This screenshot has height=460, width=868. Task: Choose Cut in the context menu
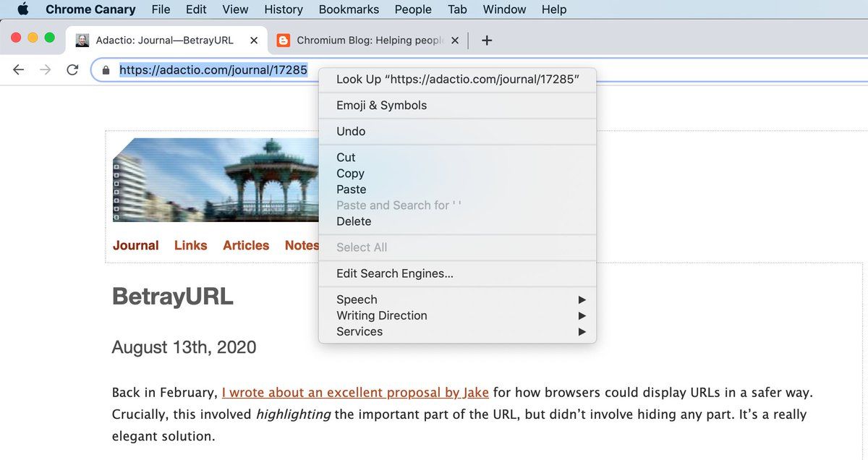pyautogui.click(x=457, y=157)
